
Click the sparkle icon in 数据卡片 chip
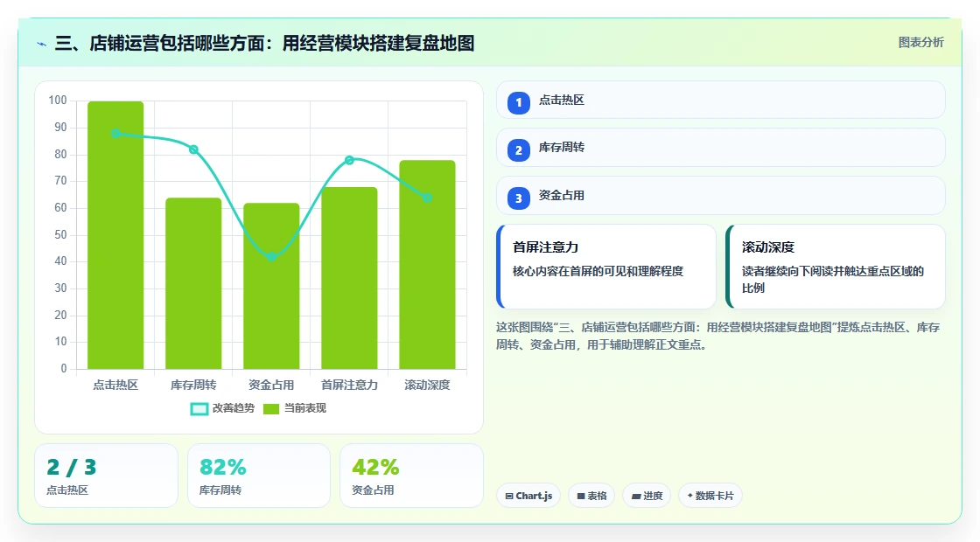pyautogui.click(x=690, y=495)
